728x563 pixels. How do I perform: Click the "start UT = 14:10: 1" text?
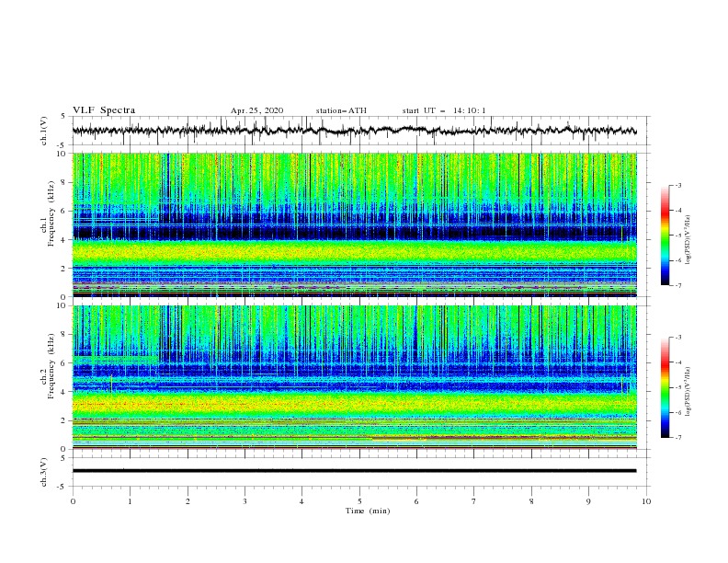444,110
